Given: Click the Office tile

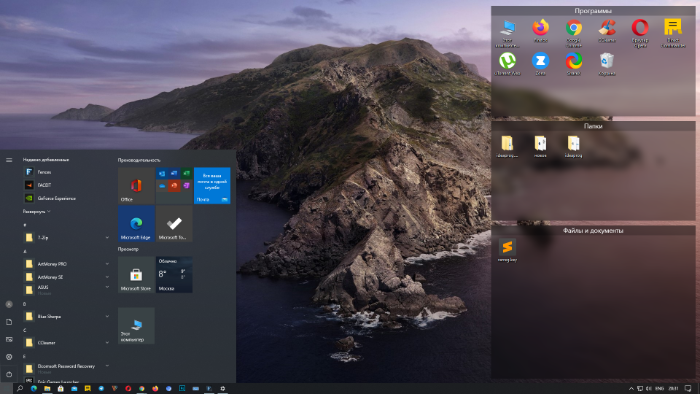Looking at the screenshot, I should [x=136, y=186].
